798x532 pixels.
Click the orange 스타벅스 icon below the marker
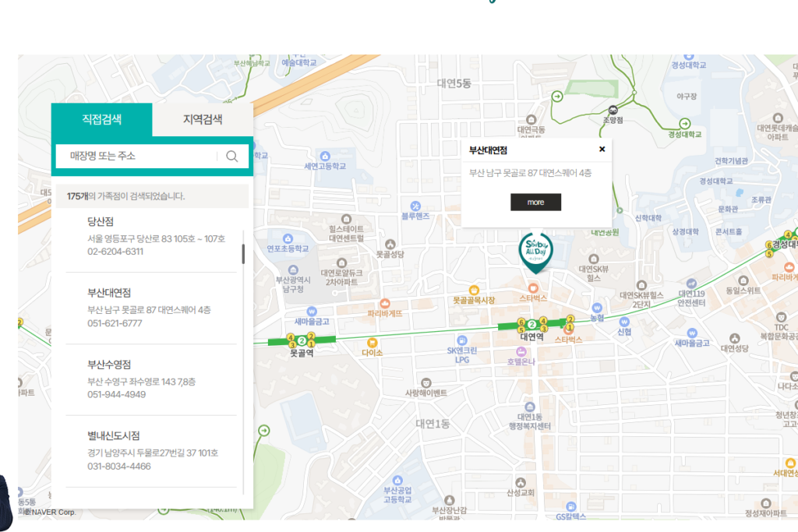pyautogui.click(x=534, y=288)
